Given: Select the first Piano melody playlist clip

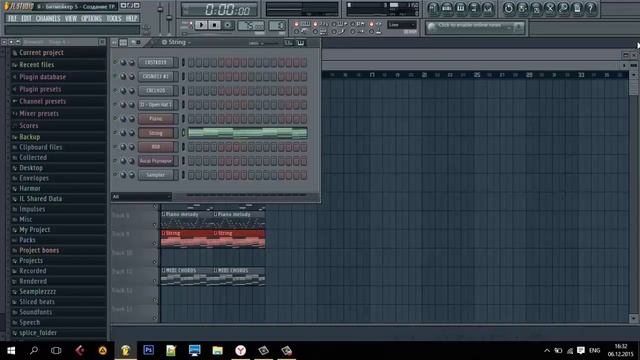Looking at the screenshot, I should click(x=187, y=220).
